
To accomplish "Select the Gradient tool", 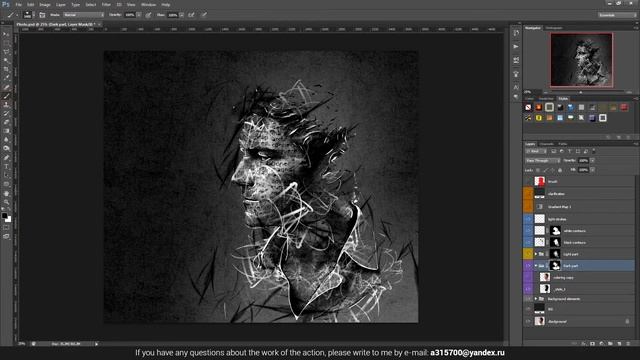I will [x=6, y=131].
